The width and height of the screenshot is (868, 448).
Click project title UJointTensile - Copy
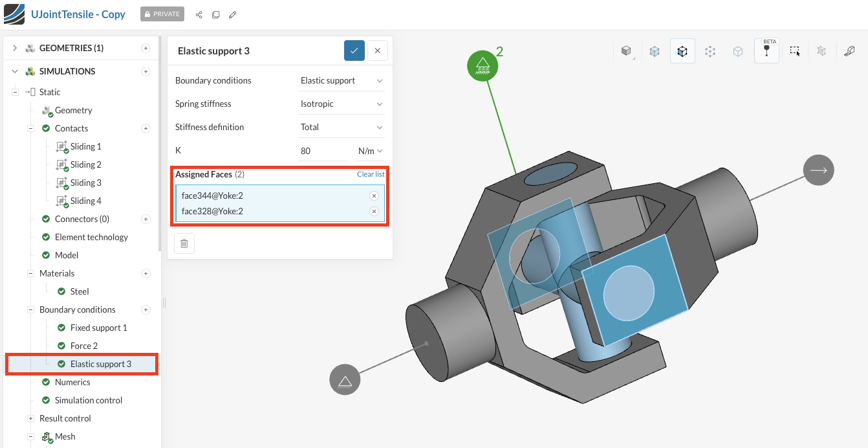pos(78,14)
